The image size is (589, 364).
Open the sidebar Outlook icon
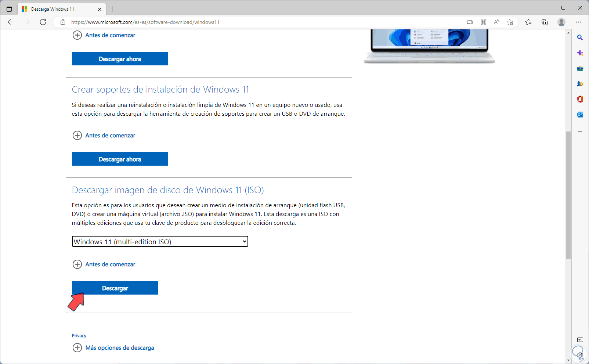580,115
